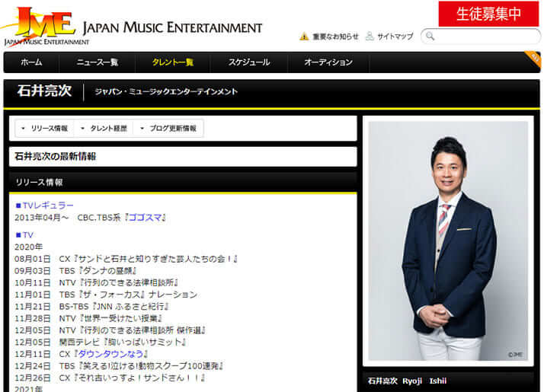The image size is (544, 392).
Task: Open the タレント一覧 menu item
Action: [173, 62]
